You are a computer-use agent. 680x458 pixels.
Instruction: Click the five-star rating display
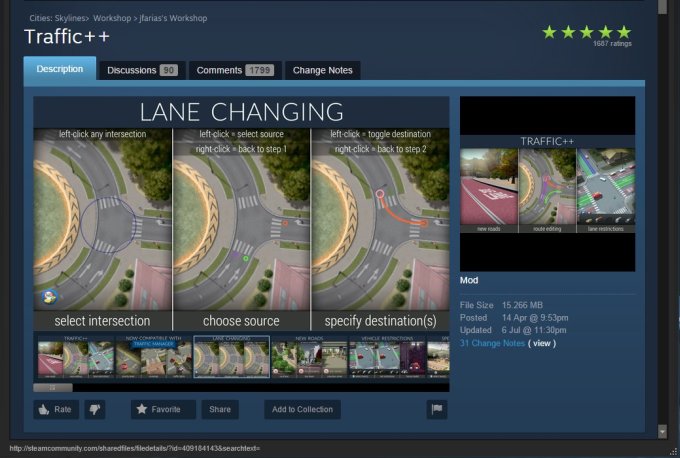(587, 32)
